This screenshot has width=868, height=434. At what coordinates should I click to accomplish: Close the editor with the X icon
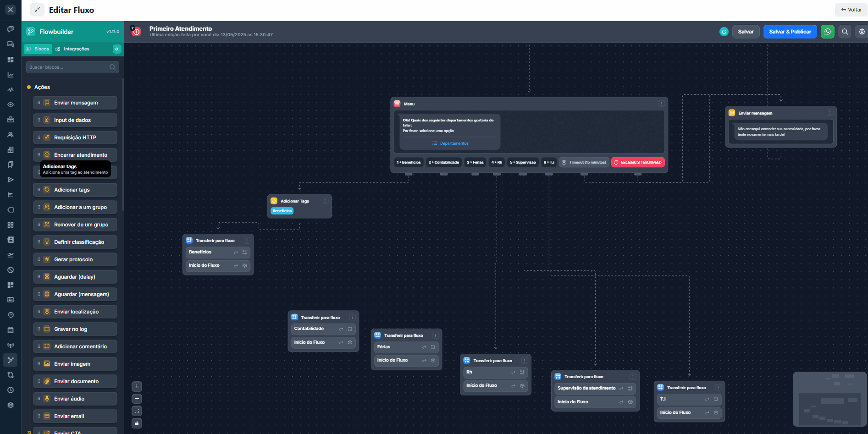coord(11,9)
